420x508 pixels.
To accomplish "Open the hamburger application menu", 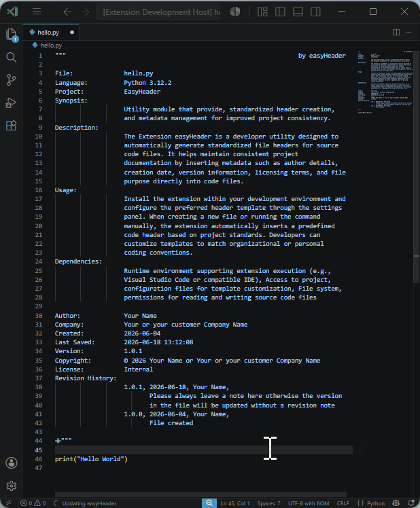I will [x=37, y=12].
